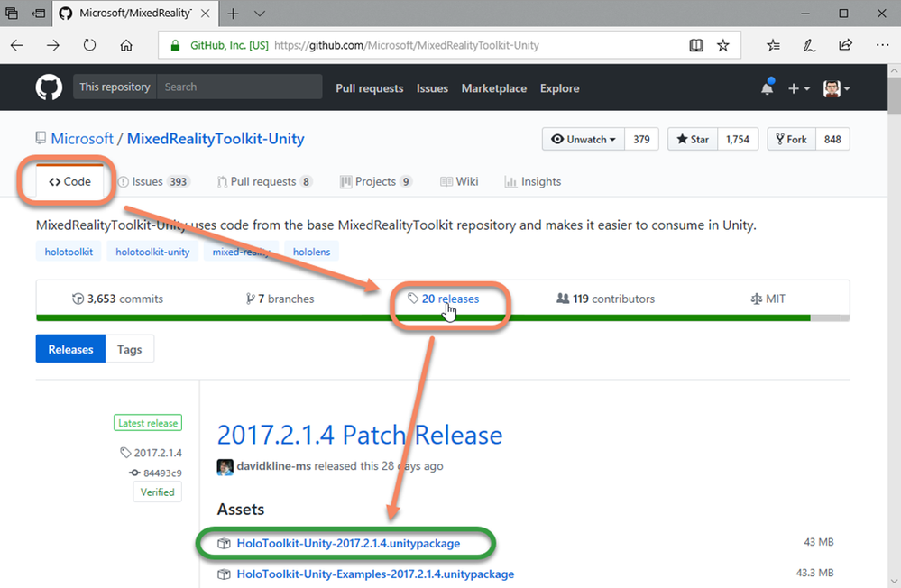This screenshot has width=901, height=588.
Task: Click Pull requests in top navigation
Action: (370, 88)
